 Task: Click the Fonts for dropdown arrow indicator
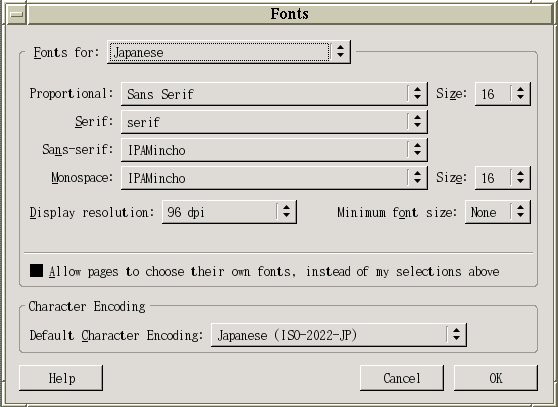[x=341, y=52]
